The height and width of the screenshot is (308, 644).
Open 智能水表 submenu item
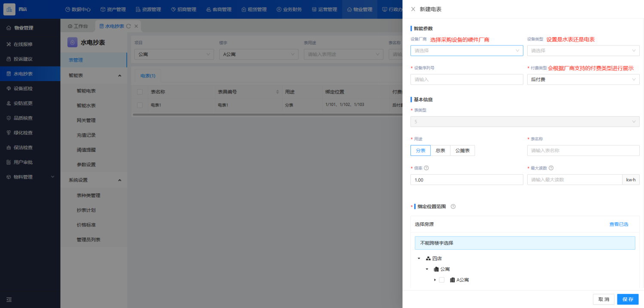tap(86, 106)
